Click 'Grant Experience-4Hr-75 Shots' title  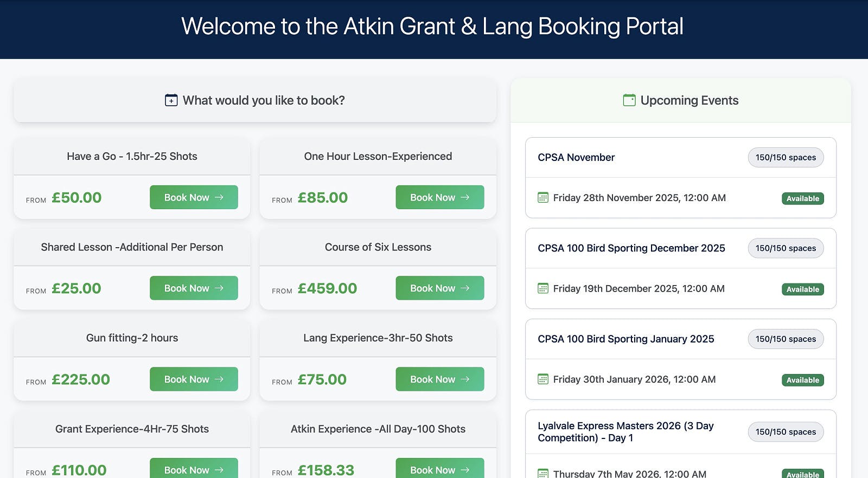click(x=132, y=429)
